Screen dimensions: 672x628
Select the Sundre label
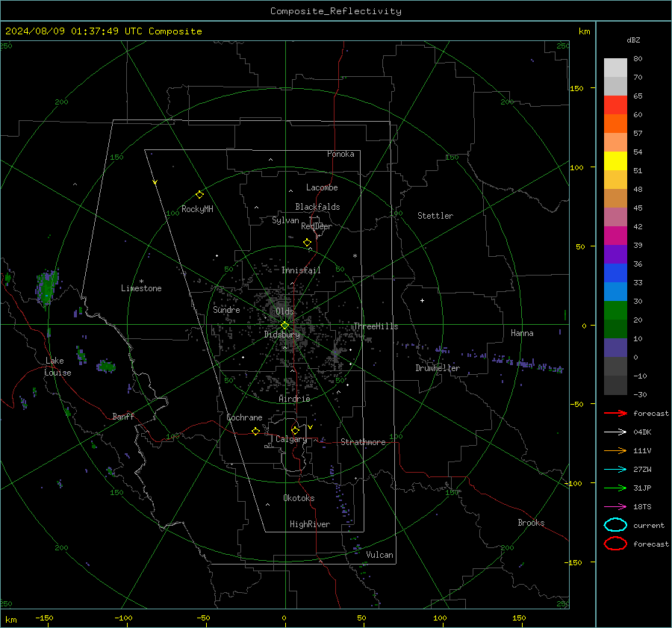tap(226, 309)
